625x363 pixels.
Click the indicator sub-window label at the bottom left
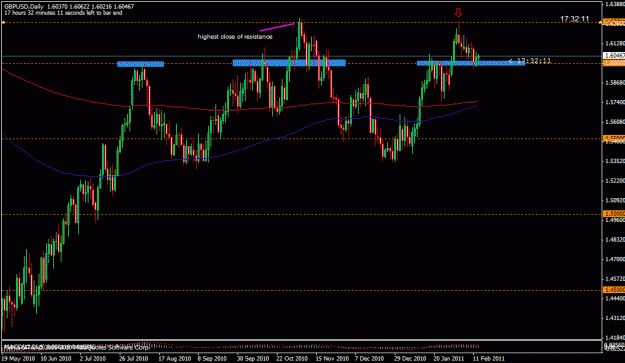click(x=76, y=347)
